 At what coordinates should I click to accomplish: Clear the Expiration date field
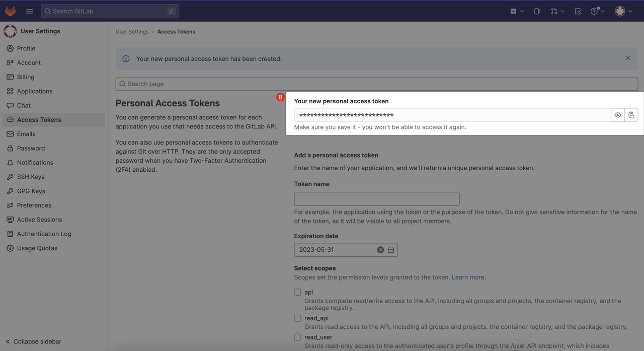coord(380,249)
